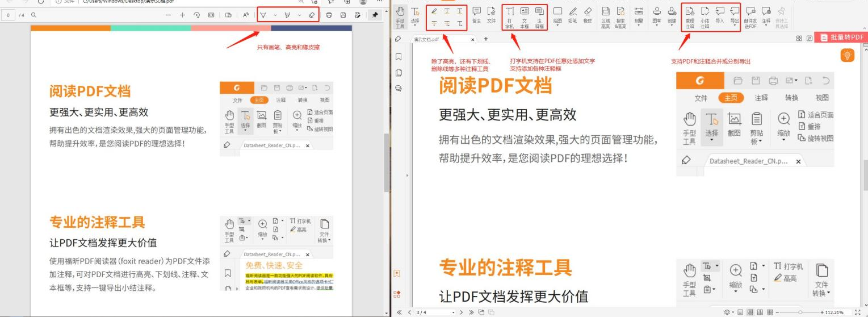
Task: Pick the 橡皮 eraser in Foxit toolbar
Action: tap(588, 15)
